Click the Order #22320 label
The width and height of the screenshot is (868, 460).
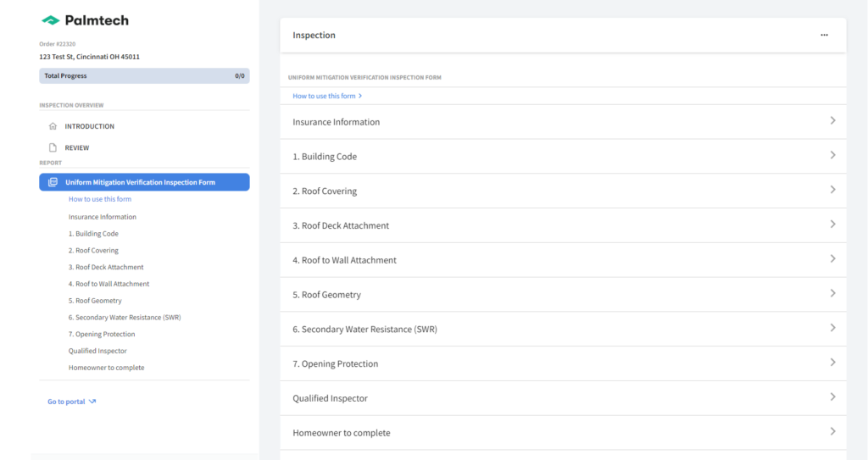click(57, 44)
